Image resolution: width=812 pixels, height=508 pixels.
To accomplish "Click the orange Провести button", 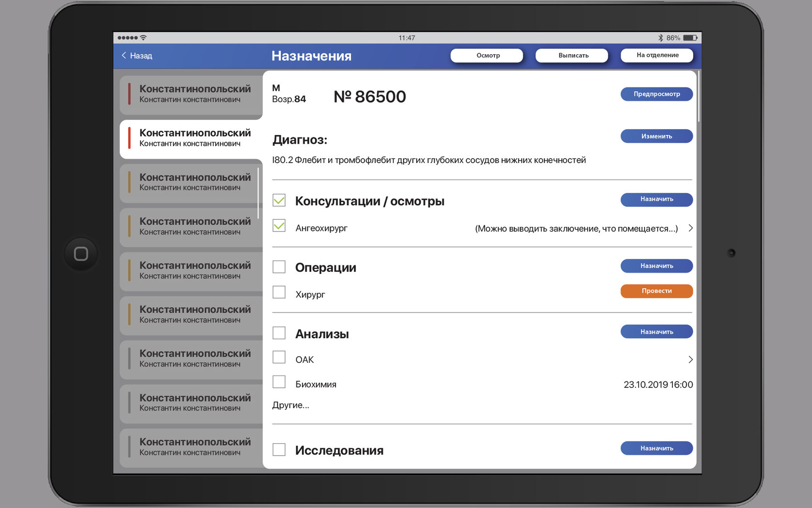I will click(657, 291).
